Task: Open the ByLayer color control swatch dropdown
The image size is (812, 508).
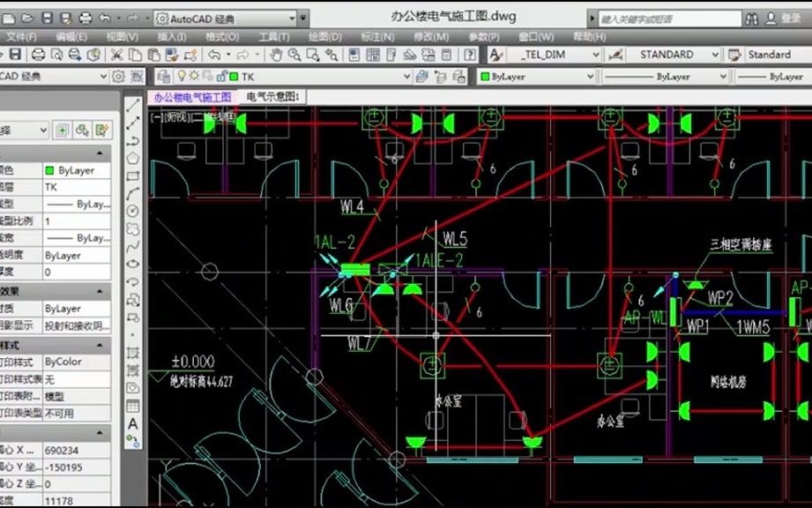Action: [x=536, y=77]
